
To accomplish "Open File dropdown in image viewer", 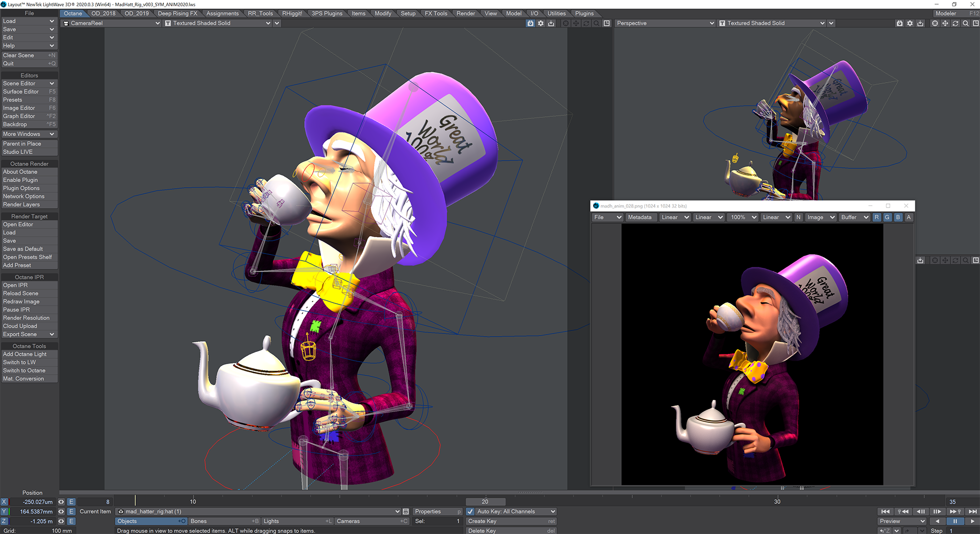I will pos(607,217).
